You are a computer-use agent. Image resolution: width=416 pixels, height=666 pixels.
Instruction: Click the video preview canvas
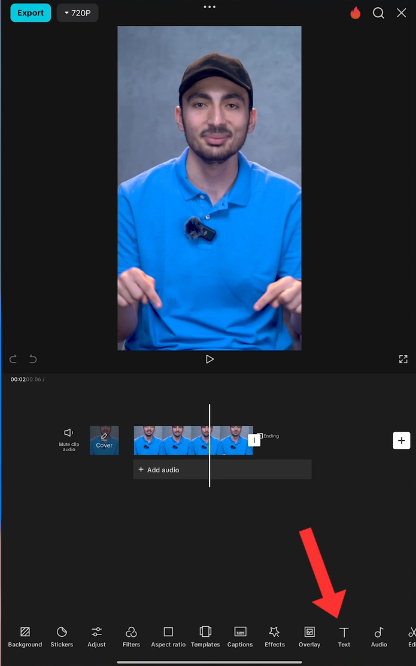[209, 188]
